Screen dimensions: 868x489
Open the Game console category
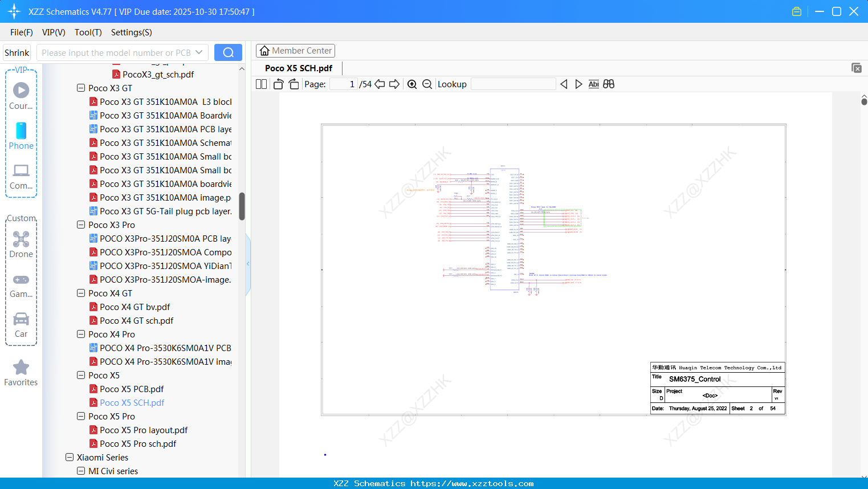[21, 285]
